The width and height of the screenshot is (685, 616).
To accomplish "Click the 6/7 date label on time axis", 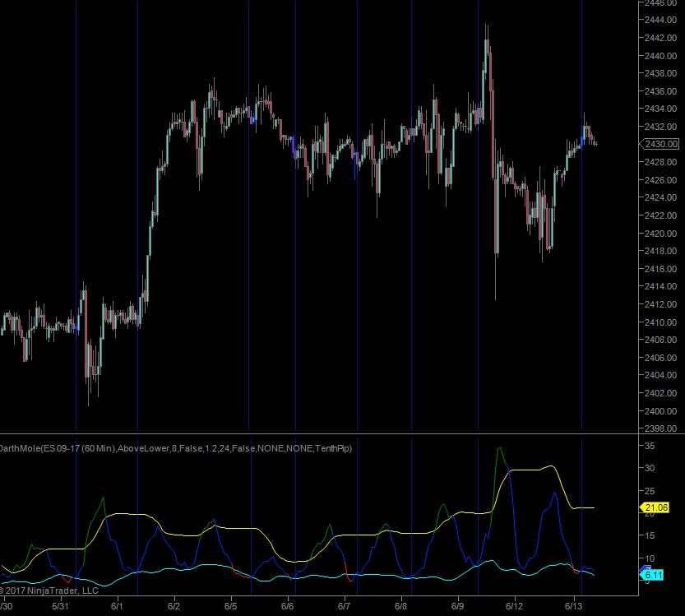I will click(x=345, y=606).
